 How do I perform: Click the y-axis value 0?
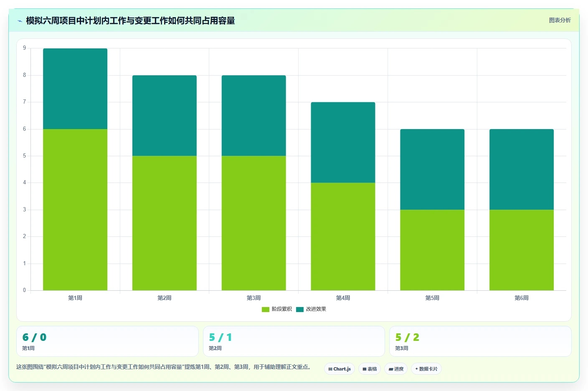(x=24, y=290)
